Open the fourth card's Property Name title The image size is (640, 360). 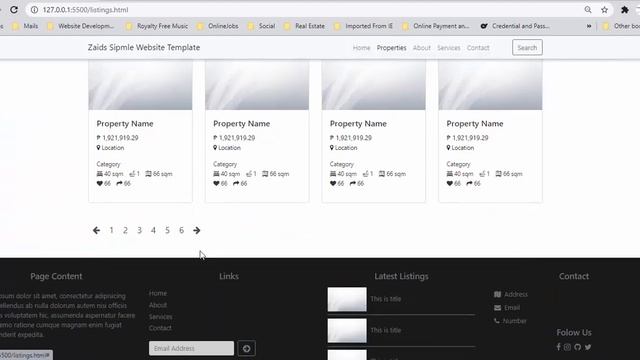(475, 123)
